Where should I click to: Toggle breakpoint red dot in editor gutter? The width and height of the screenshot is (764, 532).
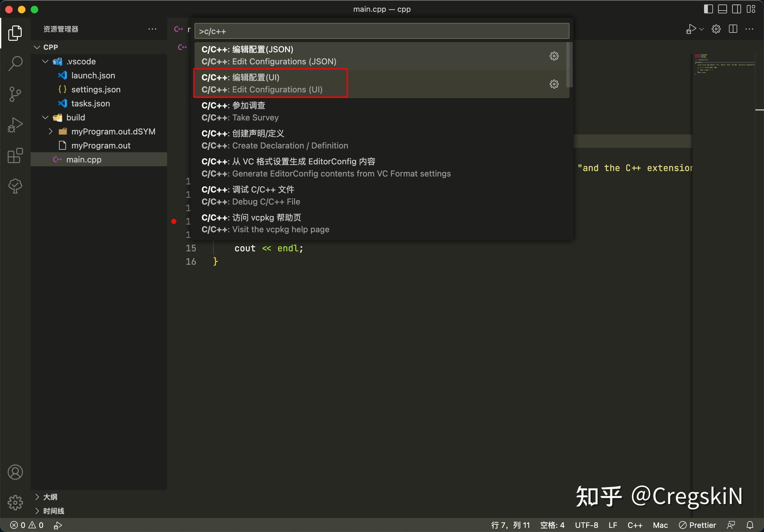pyautogui.click(x=174, y=221)
